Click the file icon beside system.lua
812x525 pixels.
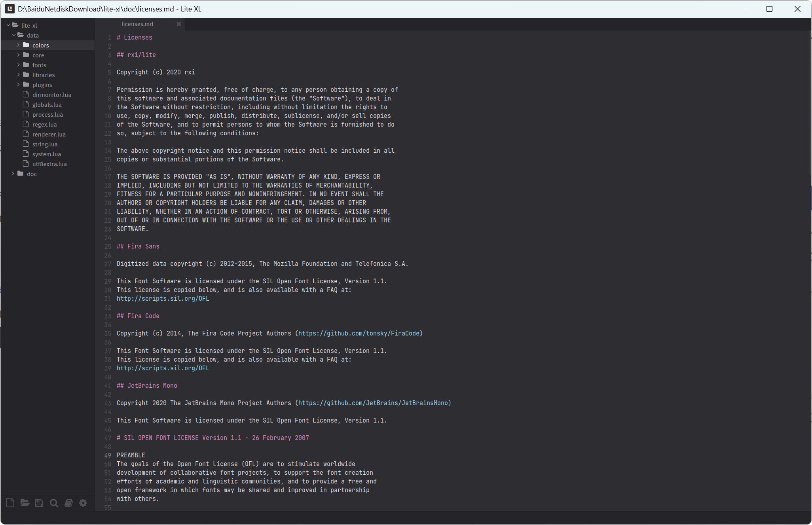[26, 154]
